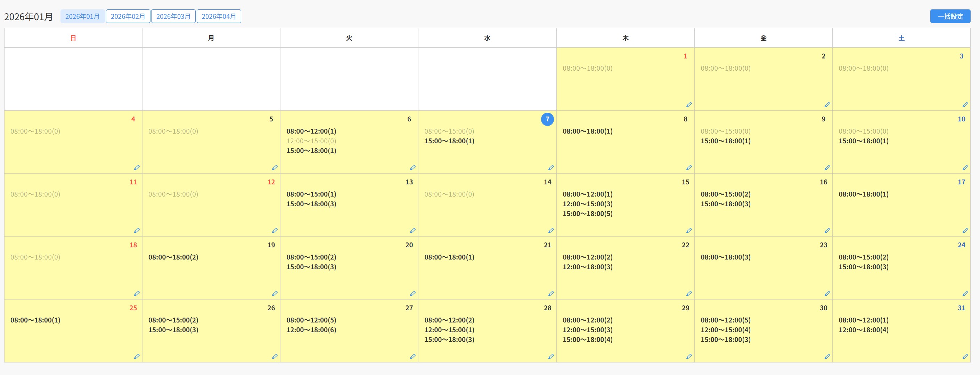This screenshot has width=980, height=375.
Task: Click the pencil icon on January 15
Action: point(688,231)
